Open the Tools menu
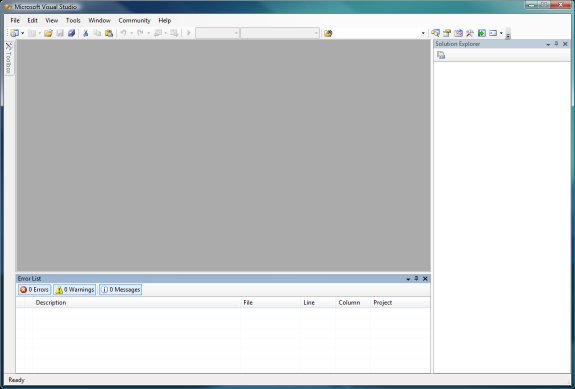The image size is (575, 389). point(73,21)
